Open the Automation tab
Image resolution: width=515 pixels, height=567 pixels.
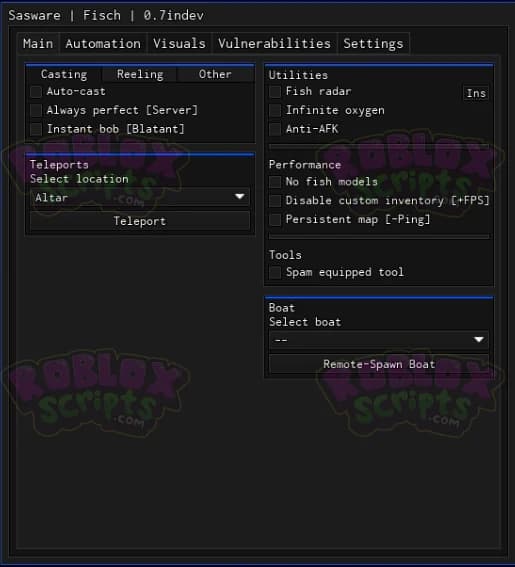click(x=103, y=44)
